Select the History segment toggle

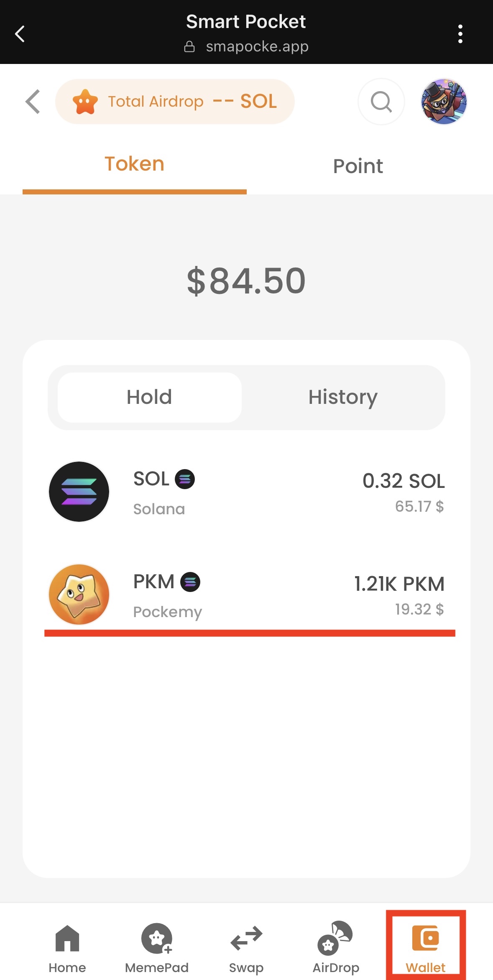[x=343, y=397]
